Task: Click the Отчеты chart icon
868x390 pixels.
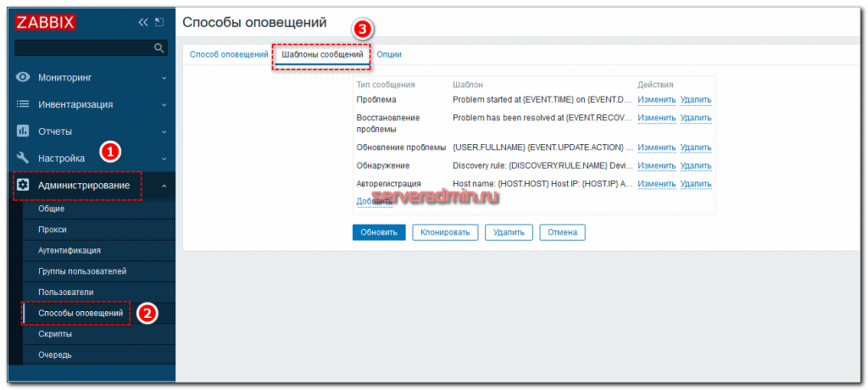Action: pyautogui.click(x=23, y=131)
